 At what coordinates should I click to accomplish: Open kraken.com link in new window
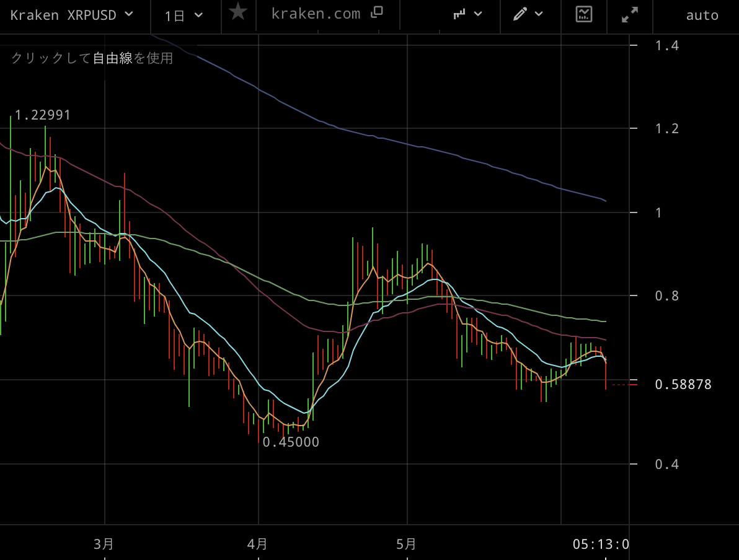(327, 14)
